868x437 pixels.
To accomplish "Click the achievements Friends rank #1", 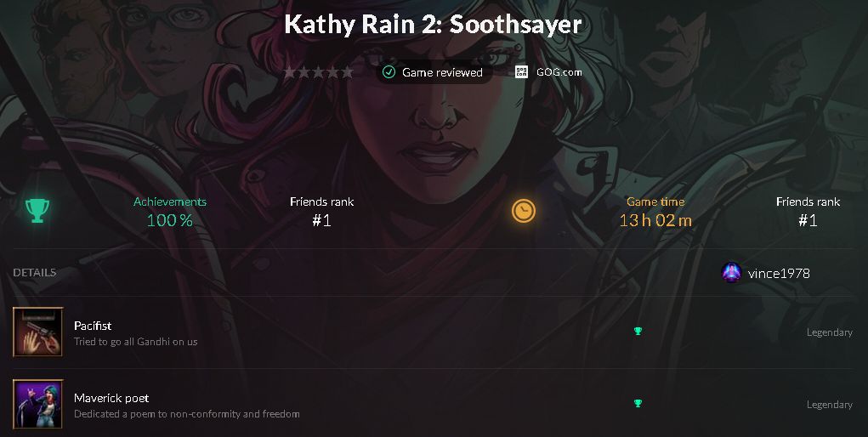I will pyautogui.click(x=321, y=212).
